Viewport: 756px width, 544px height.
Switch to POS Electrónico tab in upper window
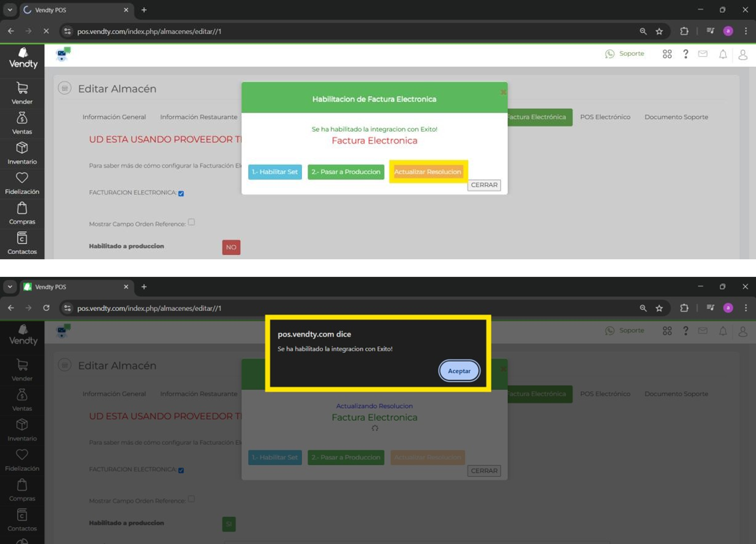tap(605, 117)
